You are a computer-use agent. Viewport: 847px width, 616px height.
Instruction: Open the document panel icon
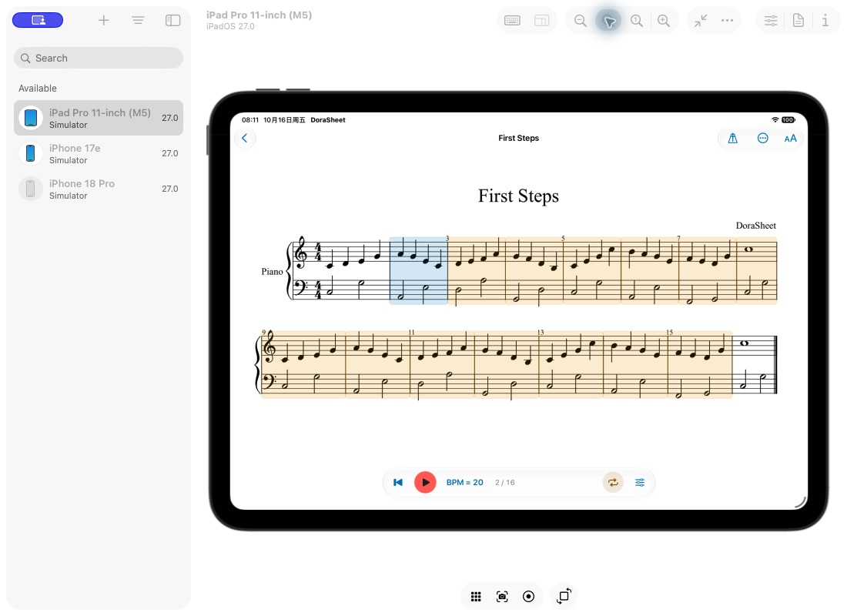point(798,21)
